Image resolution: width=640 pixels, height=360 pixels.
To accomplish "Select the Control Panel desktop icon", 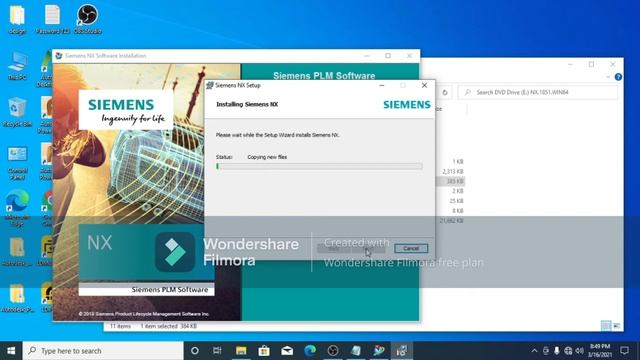I will point(17,162).
